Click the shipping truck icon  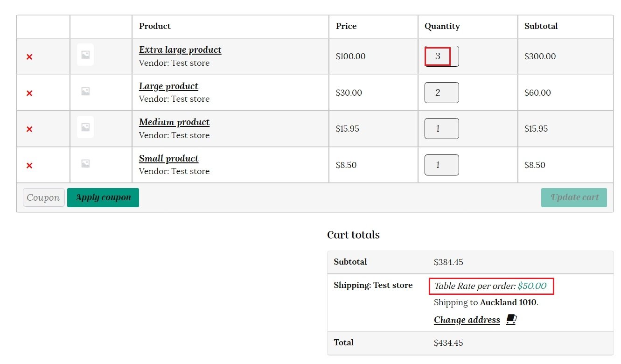pyautogui.click(x=511, y=320)
